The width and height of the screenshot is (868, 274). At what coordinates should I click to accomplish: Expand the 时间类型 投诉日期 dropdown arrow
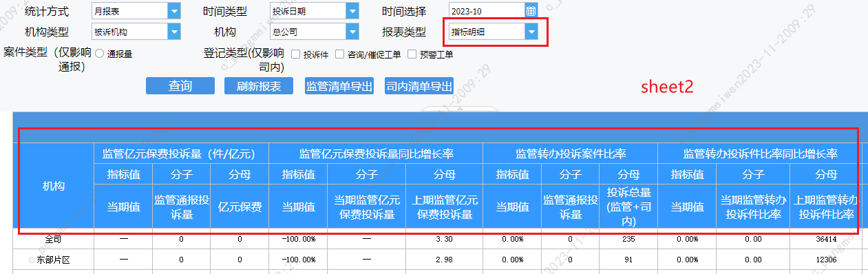[x=352, y=10]
